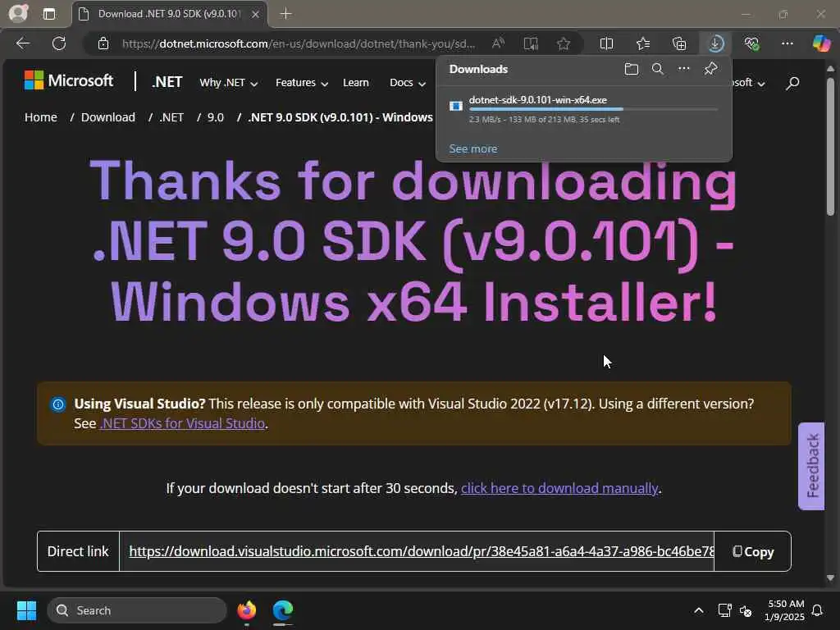Expand the Why .NET dropdown
Screen dimensions: 840x630
point(229,83)
